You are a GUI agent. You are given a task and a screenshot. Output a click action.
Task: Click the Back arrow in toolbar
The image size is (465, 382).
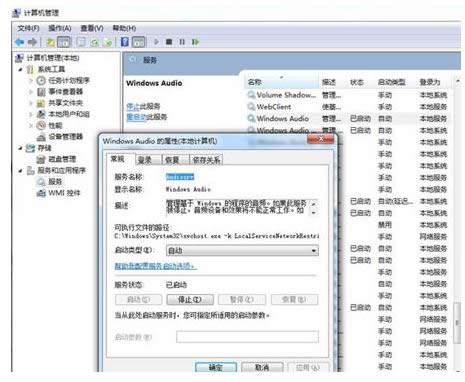(20, 42)
